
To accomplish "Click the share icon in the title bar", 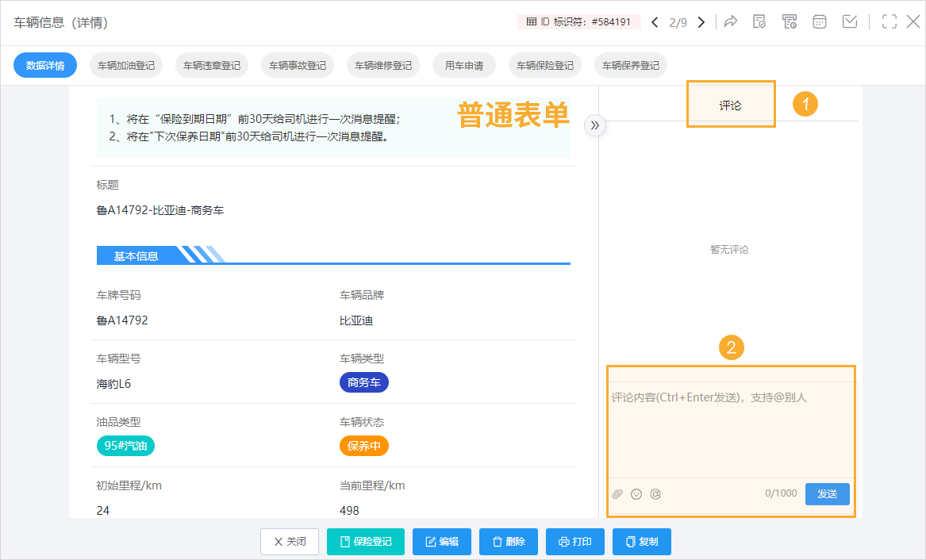I will pyautogui.click(x=731, y=21).
